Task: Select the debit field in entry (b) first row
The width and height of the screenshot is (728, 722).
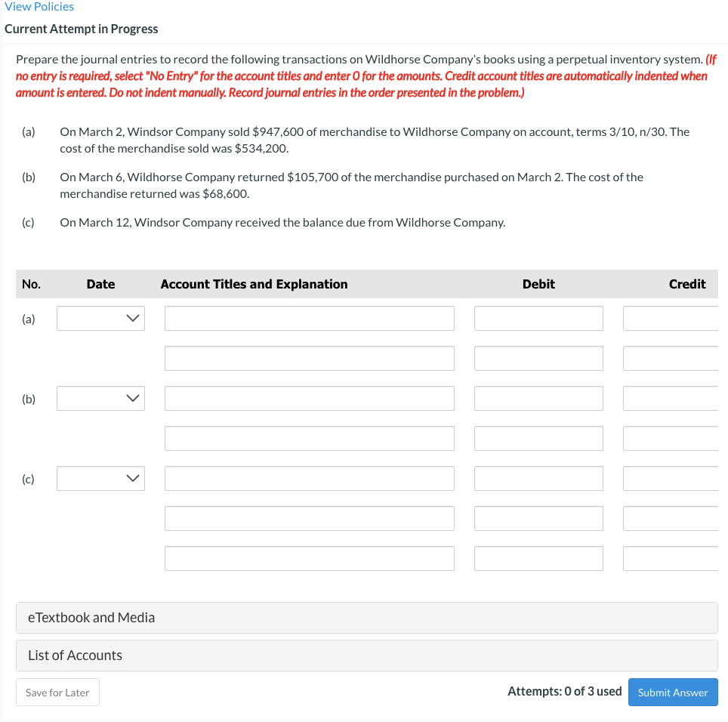Action: tap(538, 398)
